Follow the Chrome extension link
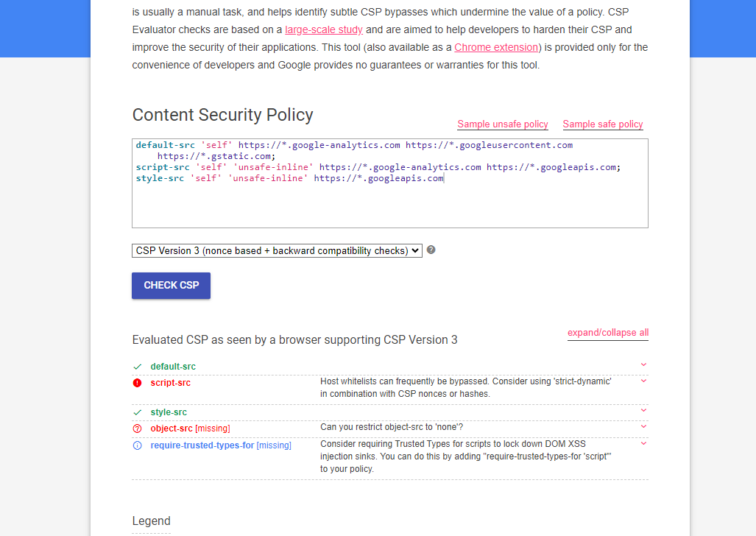Screen dimensions: 756x536 click(495, 47)
